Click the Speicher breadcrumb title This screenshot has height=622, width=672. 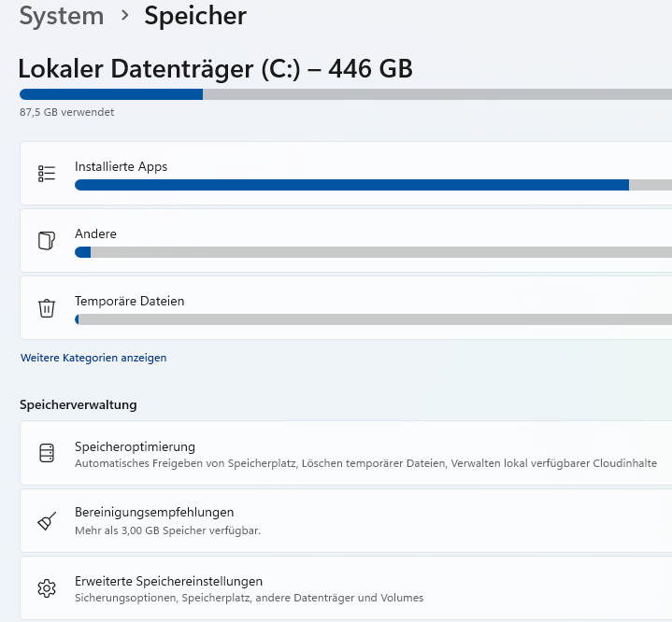pyautogui.click(x=195, y=16)
